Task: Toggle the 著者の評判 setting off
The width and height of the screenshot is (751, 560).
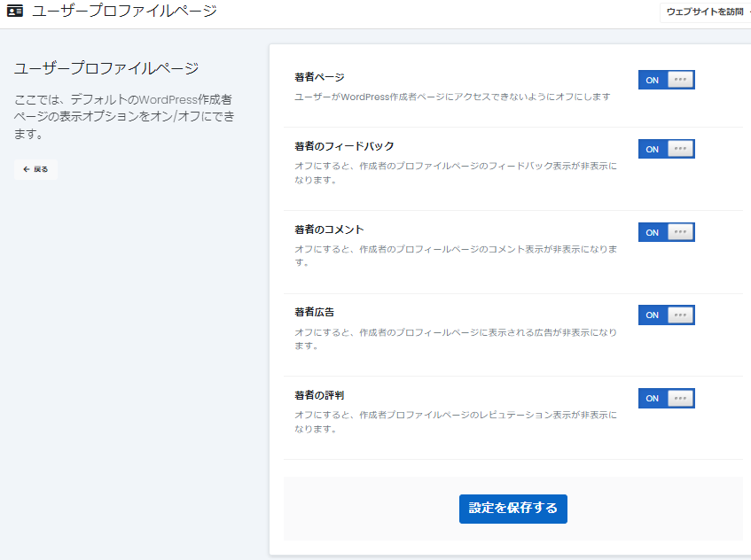Action: coord(666,398)
